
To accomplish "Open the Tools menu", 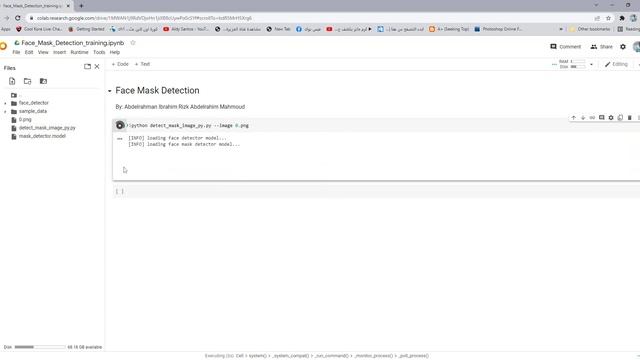I will tap(99, 52).
